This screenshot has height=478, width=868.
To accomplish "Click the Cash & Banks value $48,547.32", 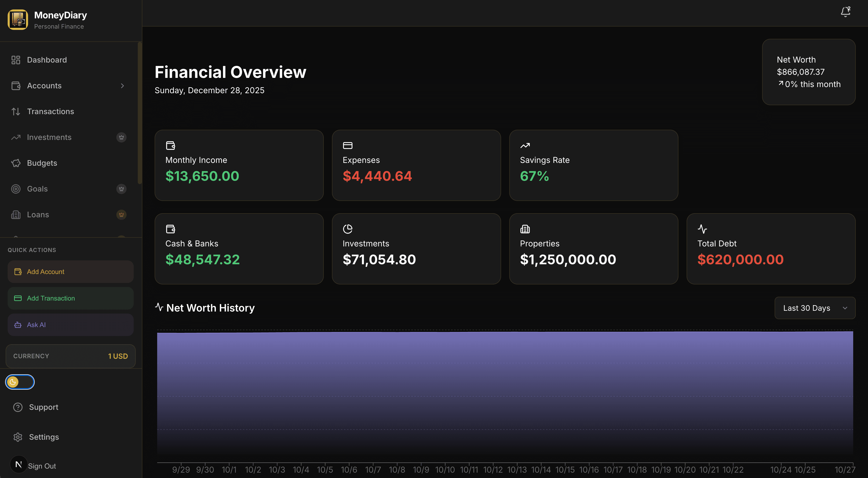I will 203,259.
